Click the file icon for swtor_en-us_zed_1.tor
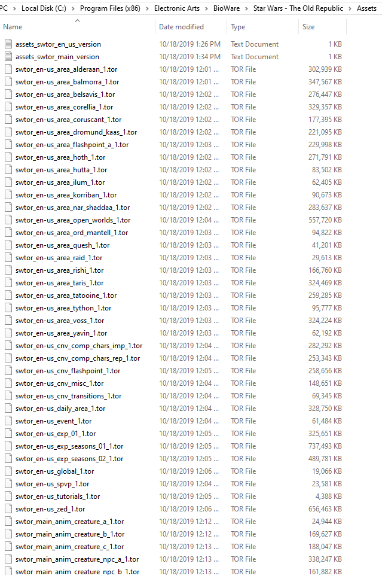The width and height of the screenshot is (382, 588). 8,509
